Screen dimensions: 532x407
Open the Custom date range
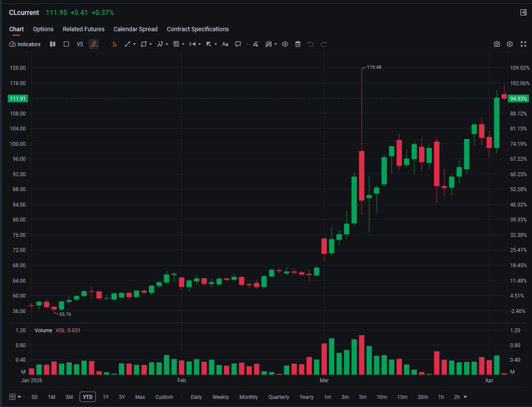point(164,397)
